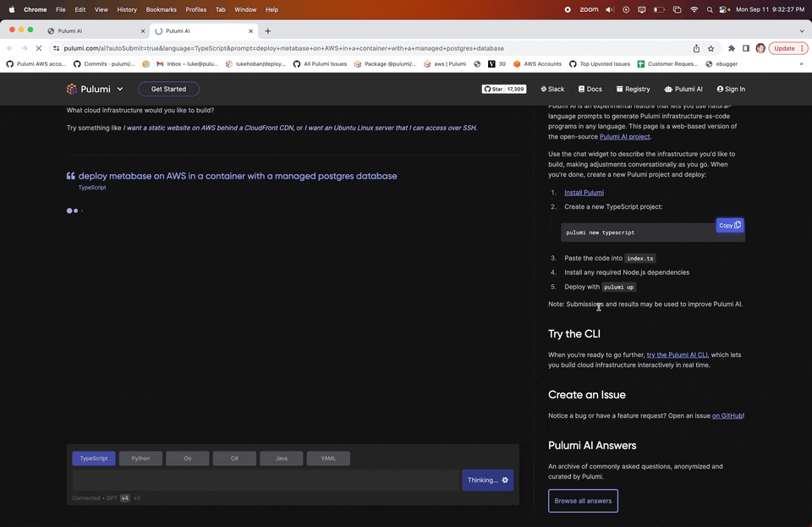Click into the chat prompt input field
The image size is (812, 527).
(266, 480)
